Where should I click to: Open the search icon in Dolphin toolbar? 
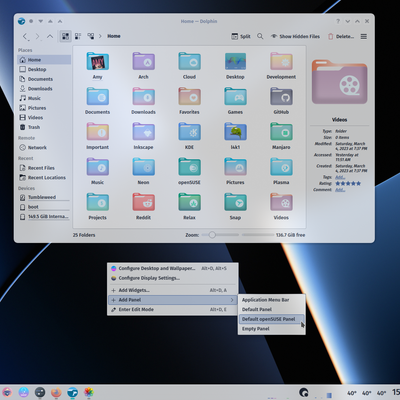coord(260,36)
